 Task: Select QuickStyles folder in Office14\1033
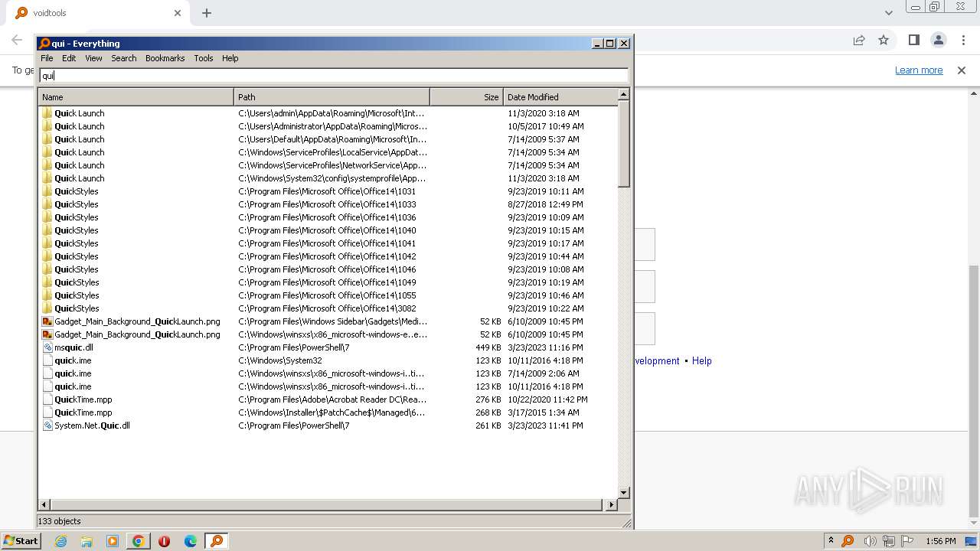tap(76, 204)
